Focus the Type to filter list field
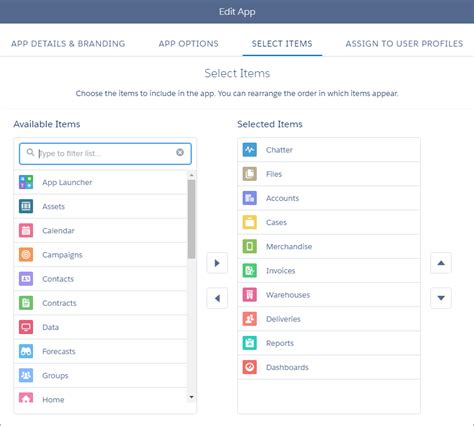 coord(105,154)
